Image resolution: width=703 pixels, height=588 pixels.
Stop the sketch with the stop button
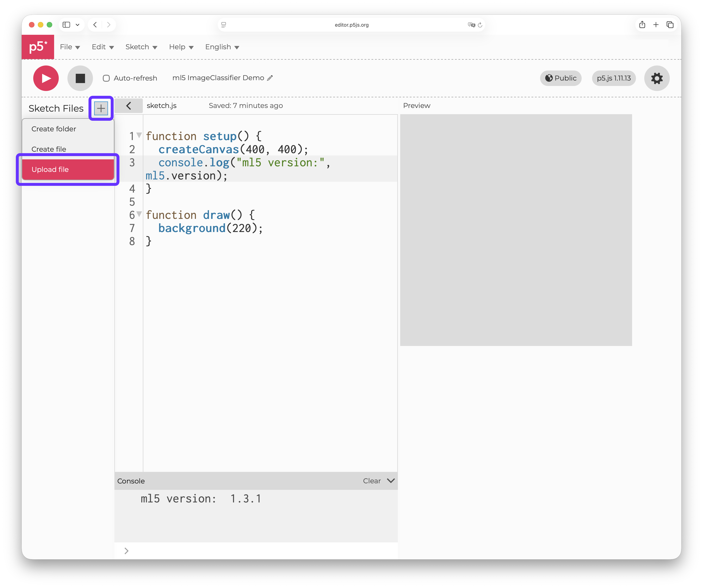[80, 78]
